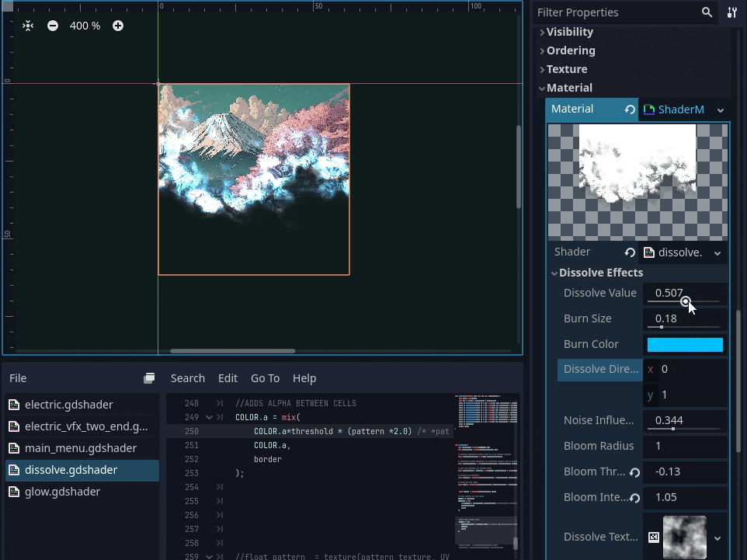Click the dissolve shader resource button
The image size is (747, 560).
[x=676, y=252]
